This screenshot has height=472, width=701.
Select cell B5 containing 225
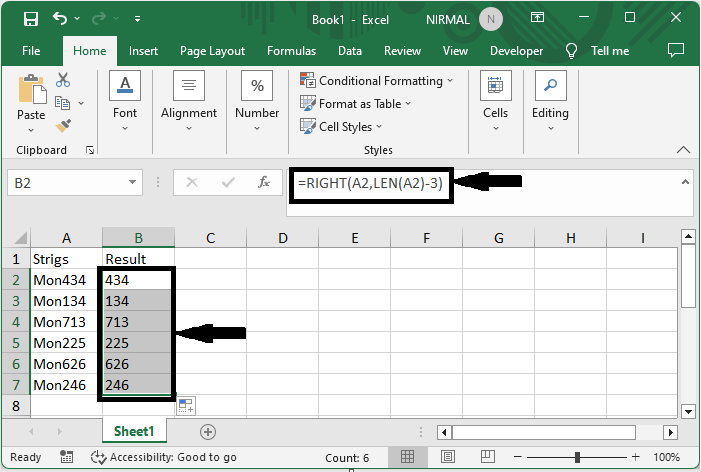point(138,343)
